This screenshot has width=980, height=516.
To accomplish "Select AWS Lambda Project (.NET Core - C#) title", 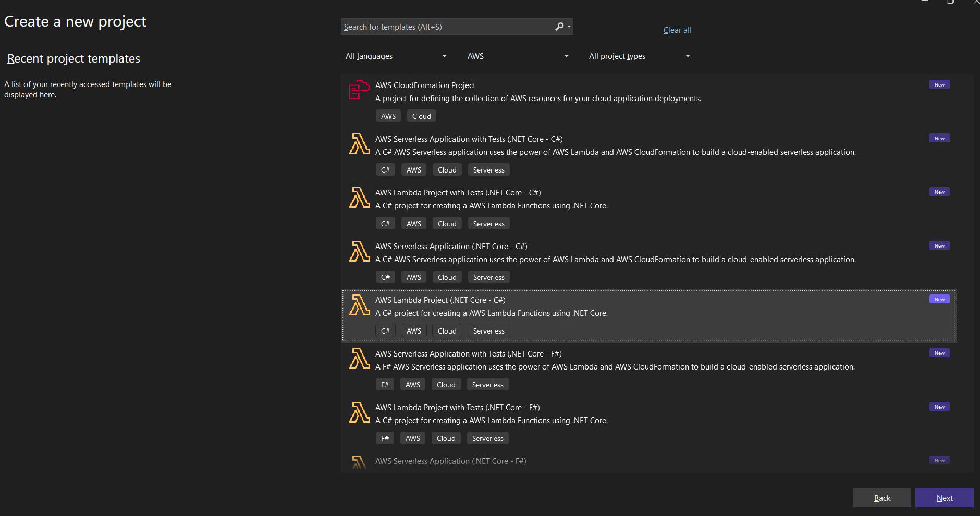I will 440,300.
